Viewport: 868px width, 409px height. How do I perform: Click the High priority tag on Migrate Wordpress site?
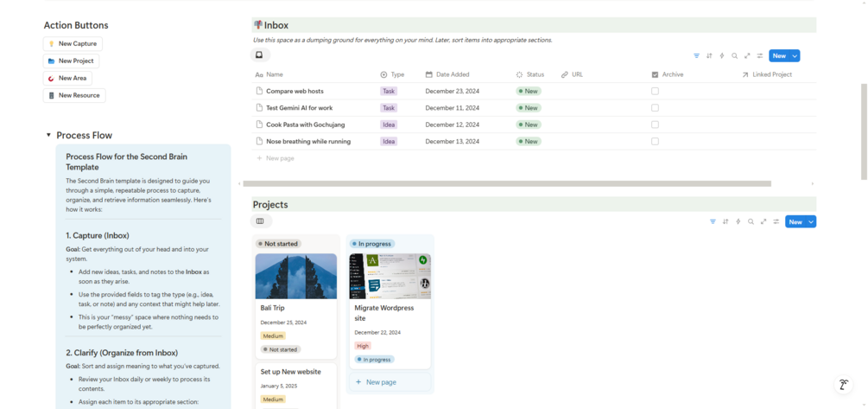(363, 346)
